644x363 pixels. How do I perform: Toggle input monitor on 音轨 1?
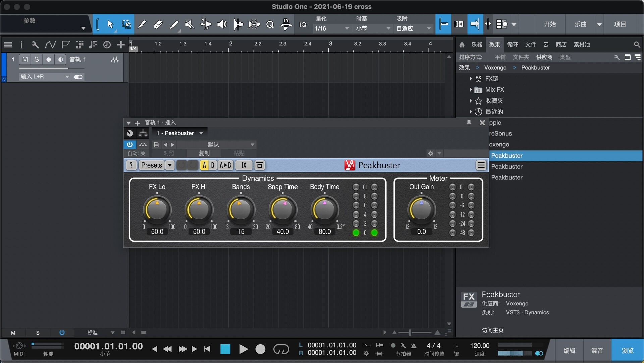click(x=60, y=59)
